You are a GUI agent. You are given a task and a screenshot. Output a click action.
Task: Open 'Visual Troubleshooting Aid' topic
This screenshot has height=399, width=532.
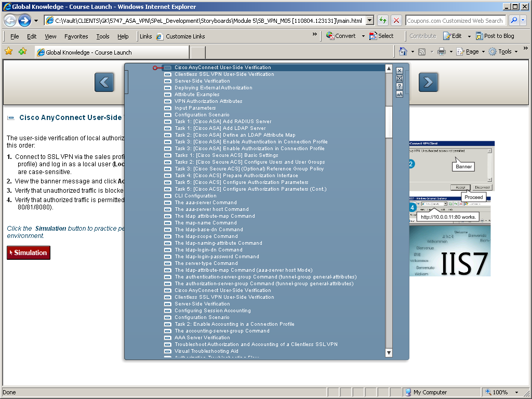(x=206, y=351)
